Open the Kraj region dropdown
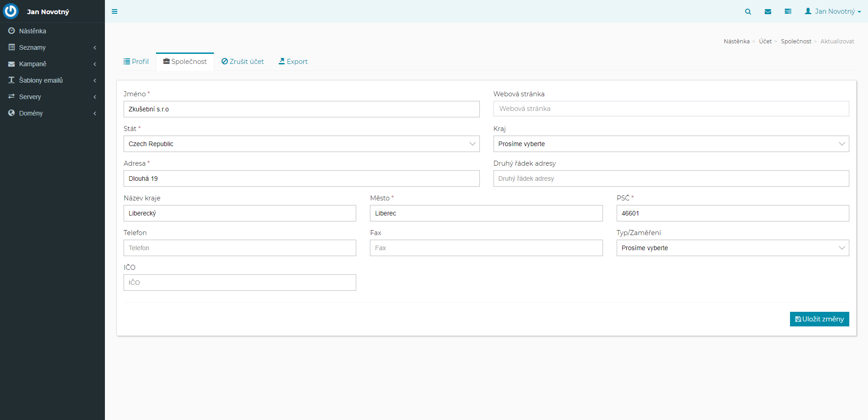This screenshot has width=868, height=420. point(671,144)
